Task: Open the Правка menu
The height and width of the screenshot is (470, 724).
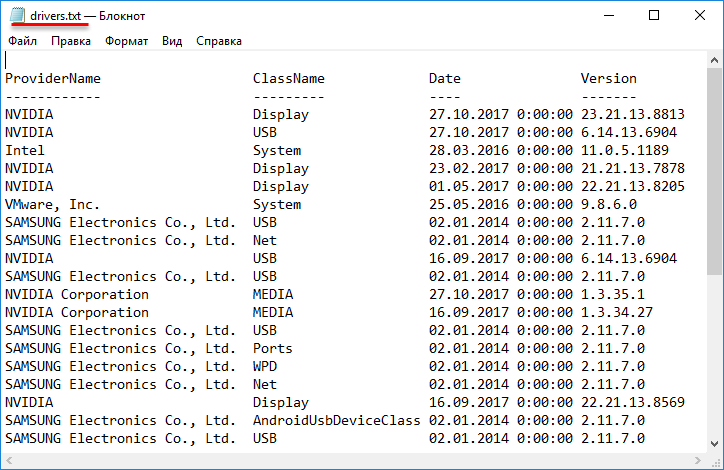Action: tap(71, 41)
